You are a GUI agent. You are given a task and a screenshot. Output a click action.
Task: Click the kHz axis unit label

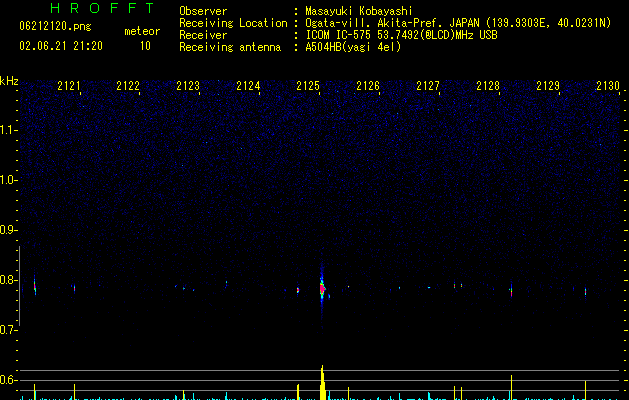coord(9,81)
